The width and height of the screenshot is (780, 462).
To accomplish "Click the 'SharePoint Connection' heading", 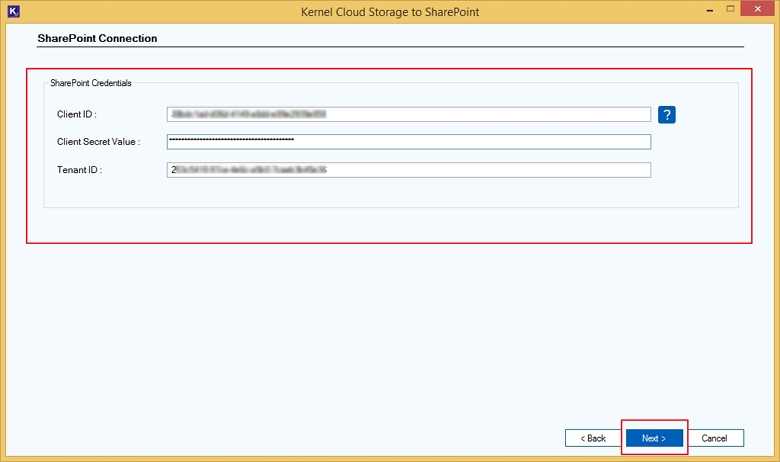I will tap(97, 38).
